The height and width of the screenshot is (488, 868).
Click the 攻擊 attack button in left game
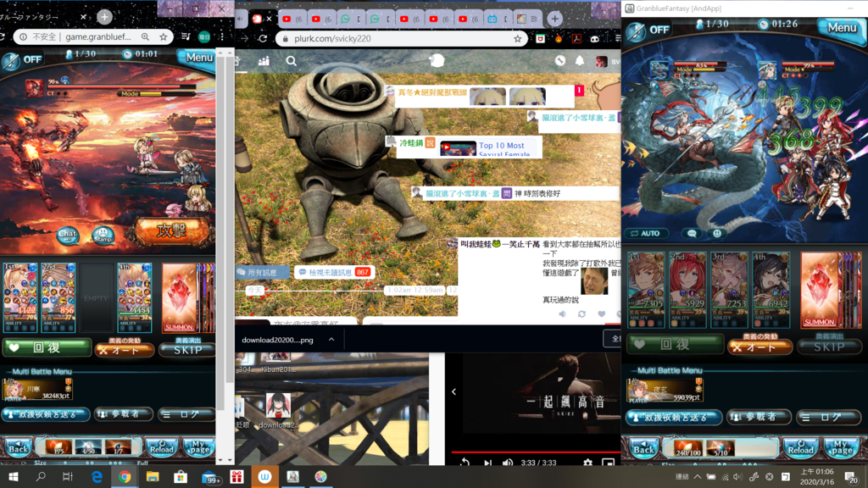[x=170, y=230]
